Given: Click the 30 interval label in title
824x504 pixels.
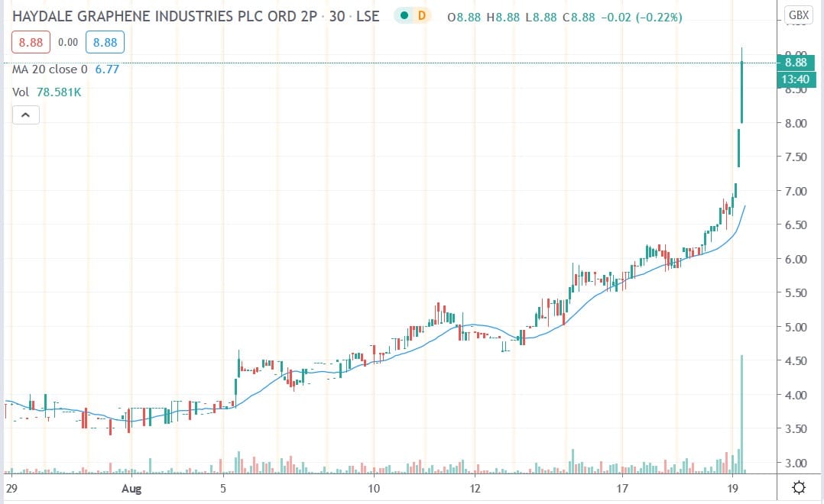Looking at the screenshot, I should [x=337, y=16].
